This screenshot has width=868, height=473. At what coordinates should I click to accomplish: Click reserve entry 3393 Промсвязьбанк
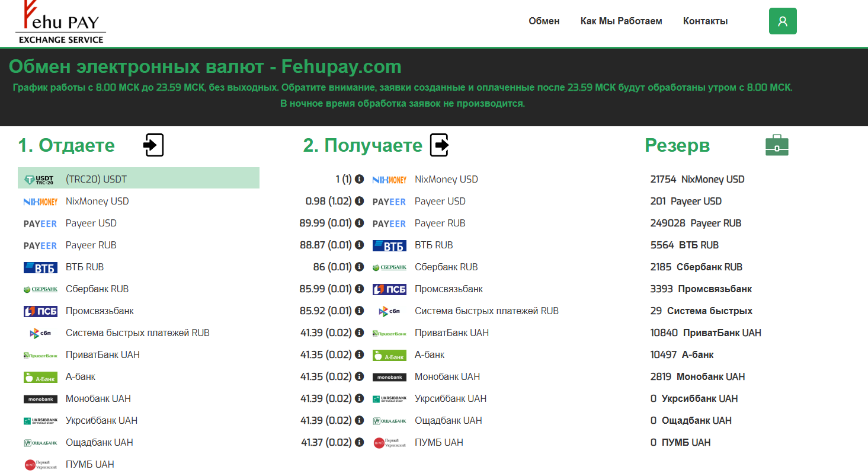[x=701, y=289]
